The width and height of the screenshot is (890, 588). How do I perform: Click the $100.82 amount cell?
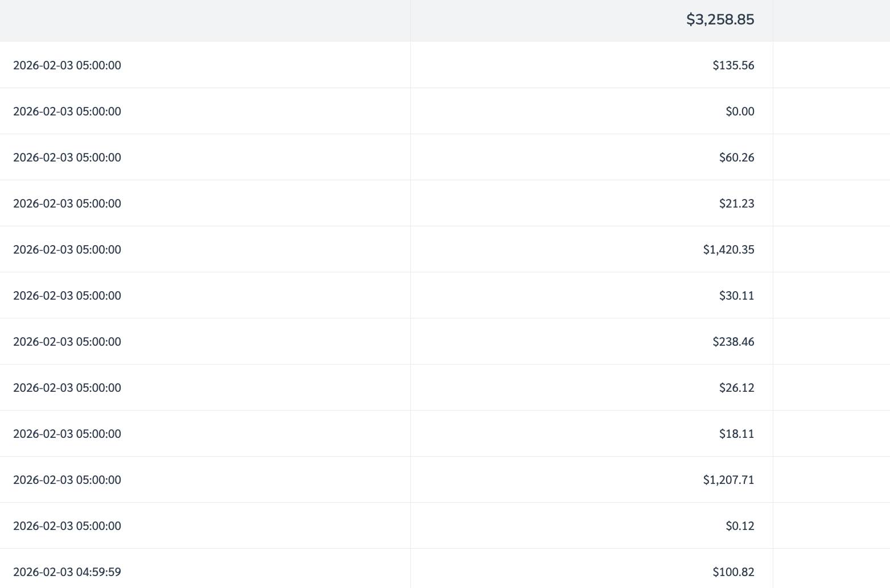[733, 572]
